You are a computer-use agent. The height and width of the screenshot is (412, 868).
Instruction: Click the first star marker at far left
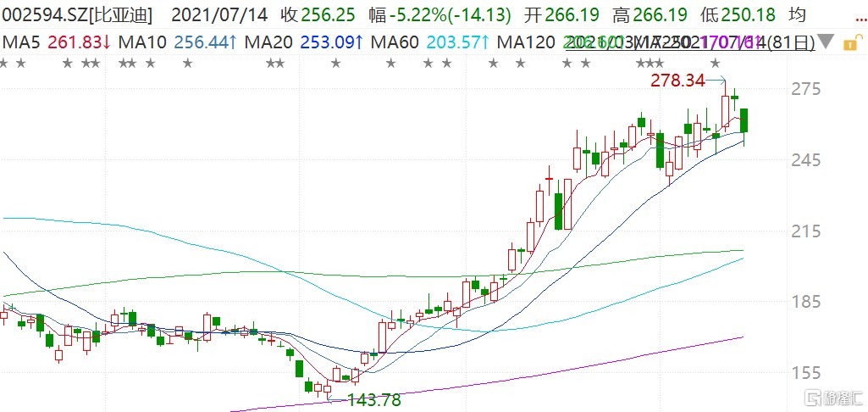[x=5, y=64]
